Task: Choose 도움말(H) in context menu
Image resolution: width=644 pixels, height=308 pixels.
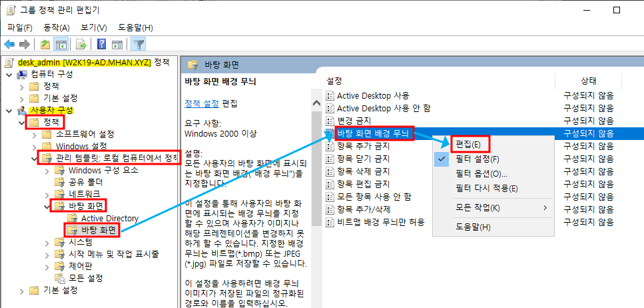Action: click(x=493, y=227)
